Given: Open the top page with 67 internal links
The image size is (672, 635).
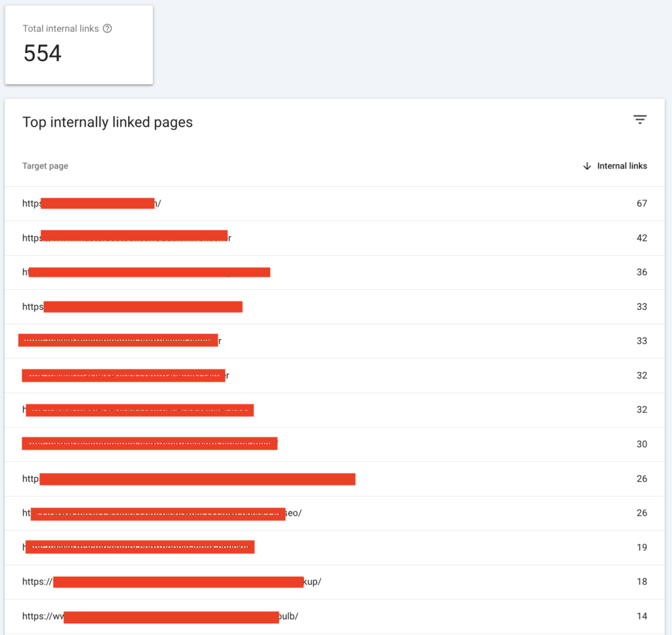Looking at the screenshot, I should 92,203.
